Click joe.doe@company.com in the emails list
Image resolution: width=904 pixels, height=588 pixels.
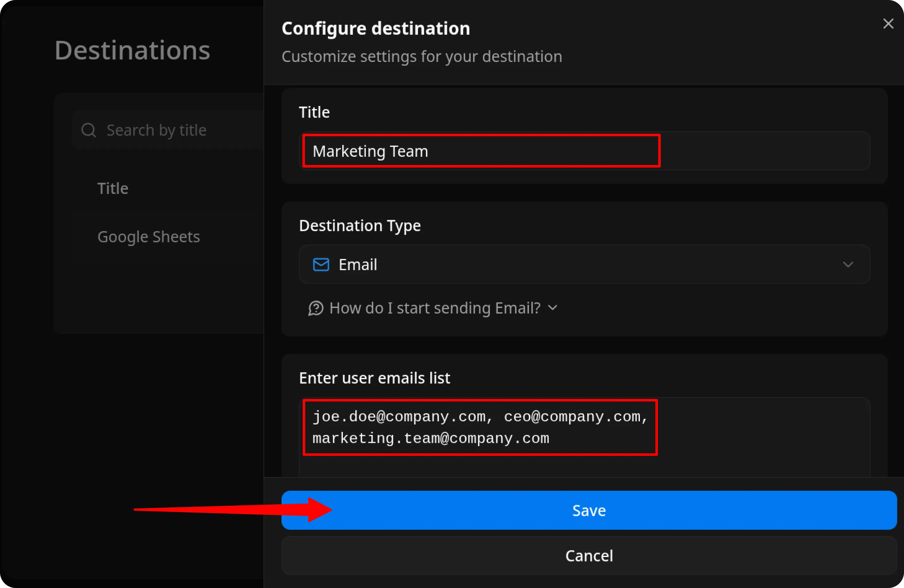point(399,416)
